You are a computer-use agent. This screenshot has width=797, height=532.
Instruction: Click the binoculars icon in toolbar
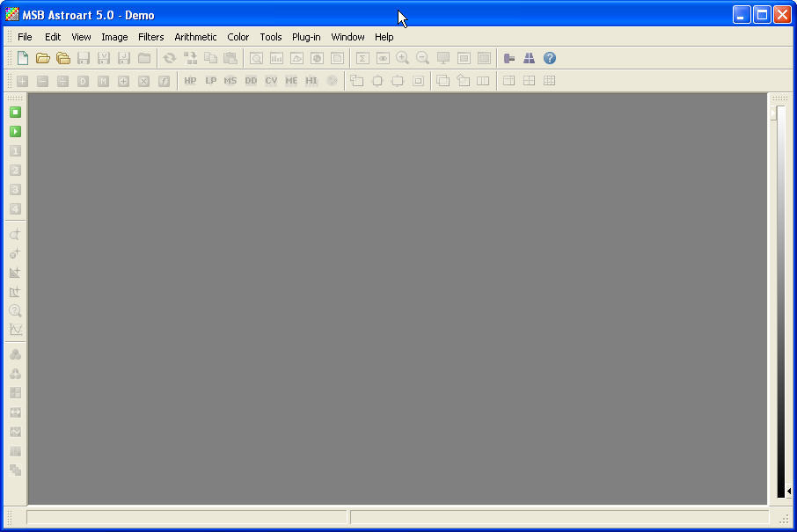(530, 59)
